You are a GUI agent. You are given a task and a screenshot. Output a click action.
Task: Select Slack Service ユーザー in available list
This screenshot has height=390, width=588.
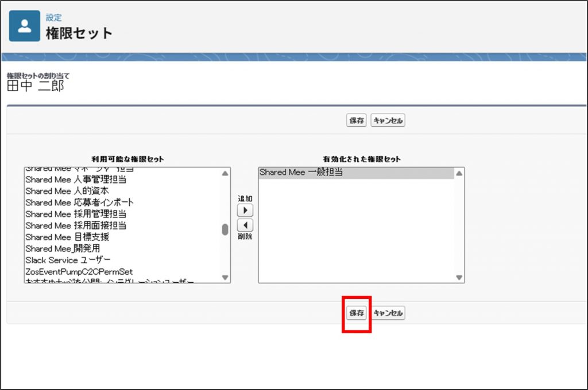[67, 260]
